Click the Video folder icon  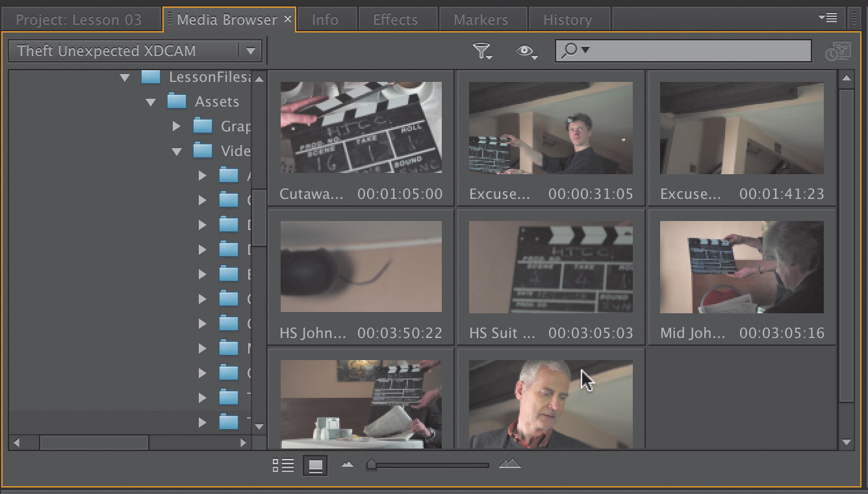click(203, 151)
